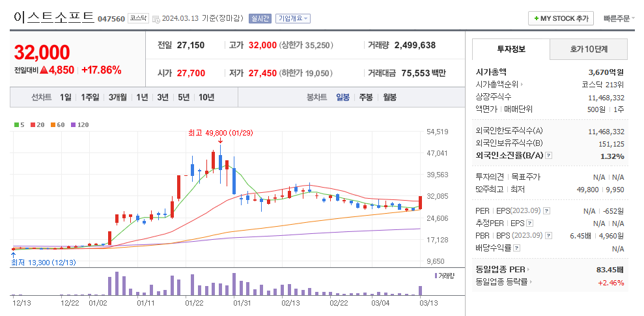This screenshot has height=316, width=644.
Task: Select the 10년 line chart period
Action: [206, 97]
